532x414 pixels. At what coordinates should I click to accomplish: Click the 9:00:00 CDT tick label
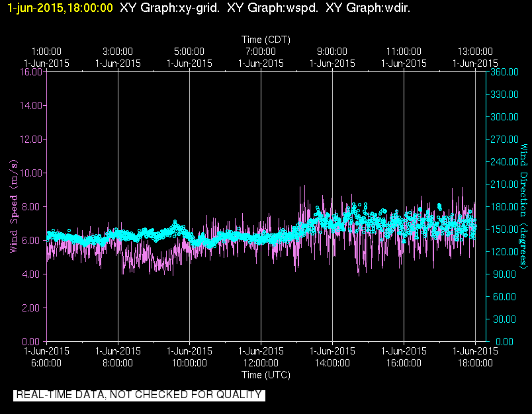click(x=332, y=52)
